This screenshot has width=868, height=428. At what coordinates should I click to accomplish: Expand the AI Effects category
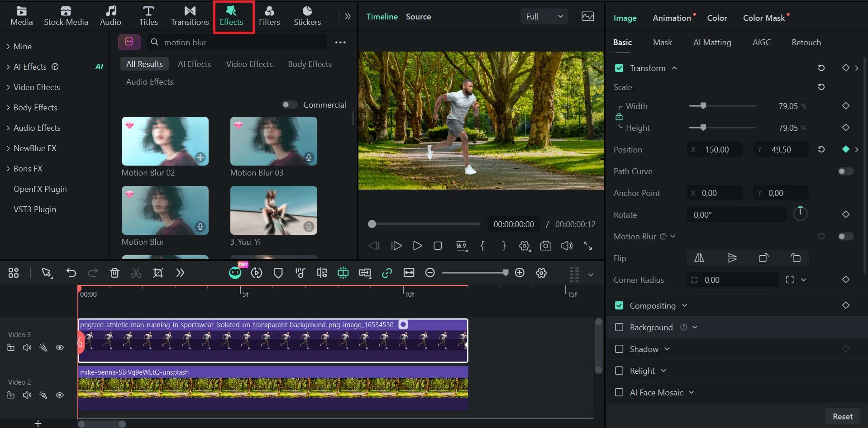point(8,67)
